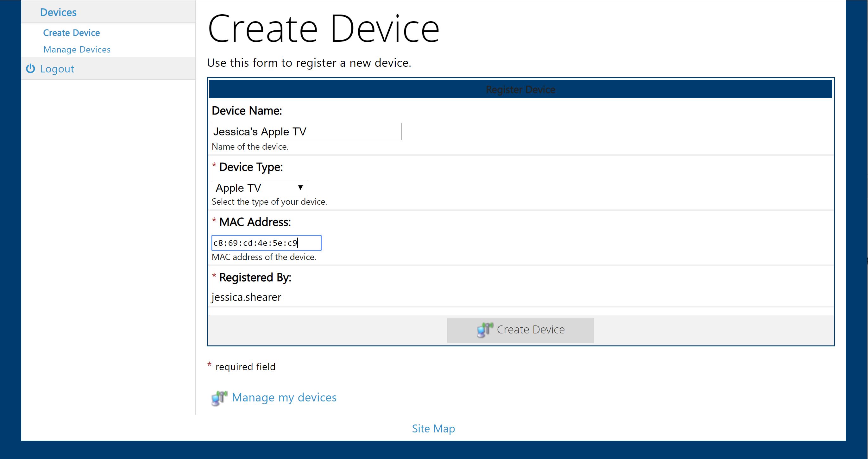Open Manage Devices in the sidebar
This screenshot has width=868, height=459.
(x=77, y=49)
